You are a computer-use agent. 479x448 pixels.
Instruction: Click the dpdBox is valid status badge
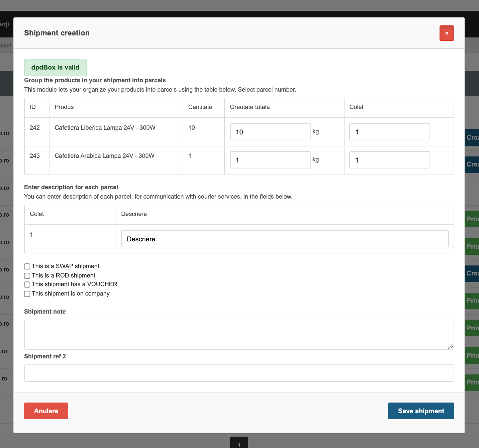click(56, 68)
